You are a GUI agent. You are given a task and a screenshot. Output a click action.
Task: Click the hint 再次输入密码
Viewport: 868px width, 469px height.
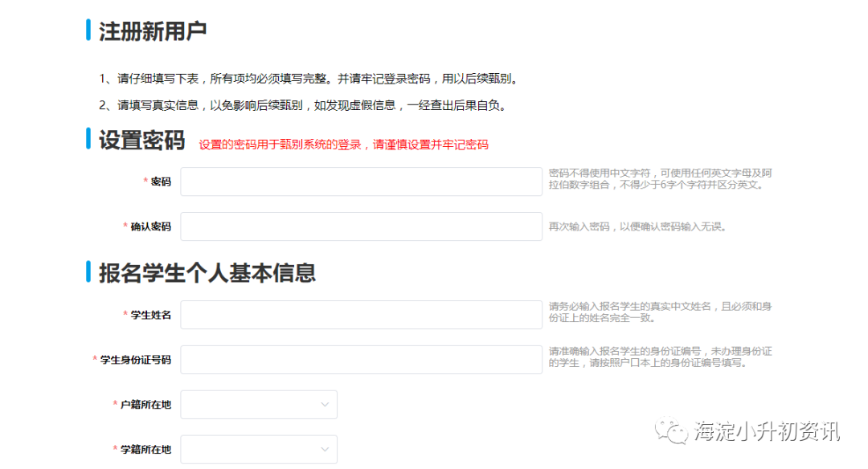point(637,226)
